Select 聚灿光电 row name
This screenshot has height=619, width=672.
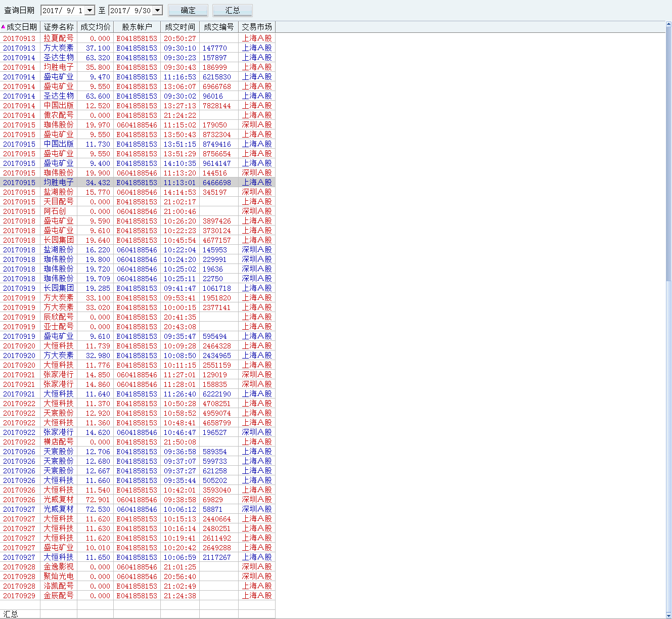pyautogui.click(x=59, y=577)
